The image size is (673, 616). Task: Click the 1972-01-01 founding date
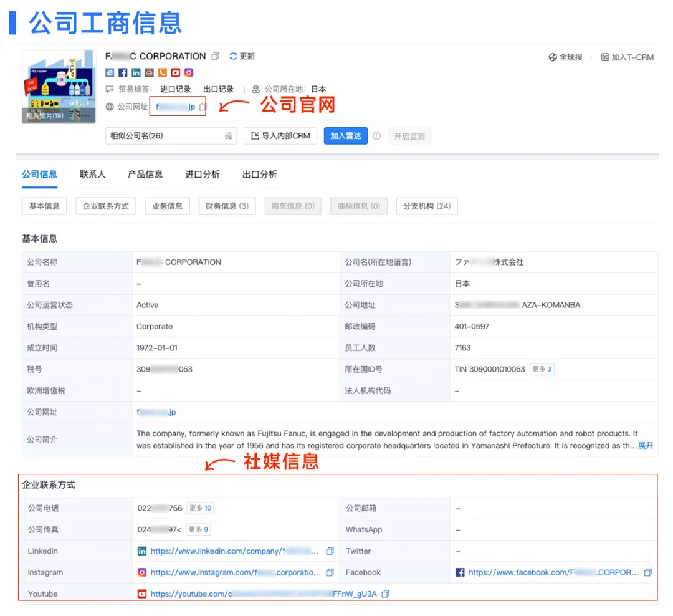[x=156, y=347]
